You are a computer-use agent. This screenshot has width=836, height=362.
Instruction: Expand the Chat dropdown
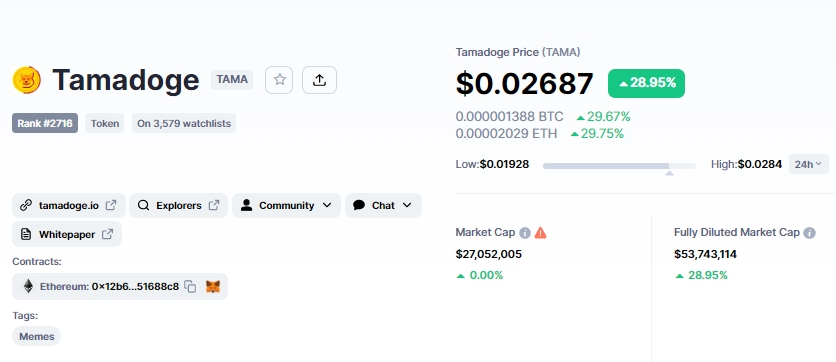(383, 205)
